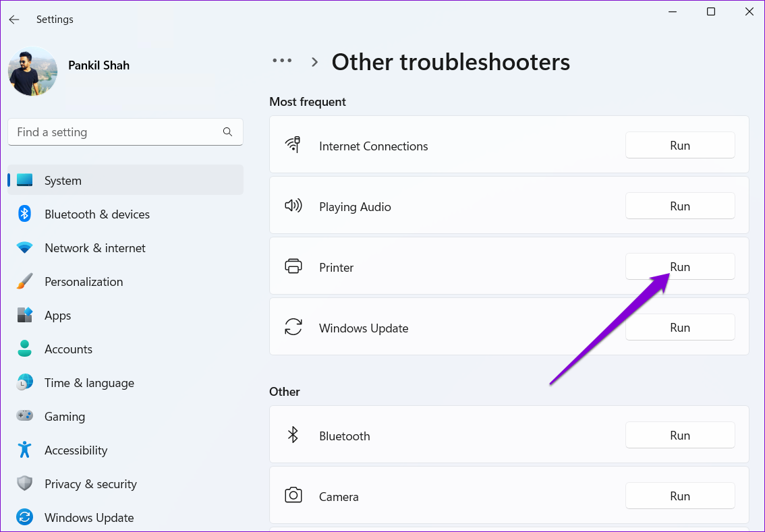
Task: Click the Time & language globe icon
Action: [x=25, y=382]
